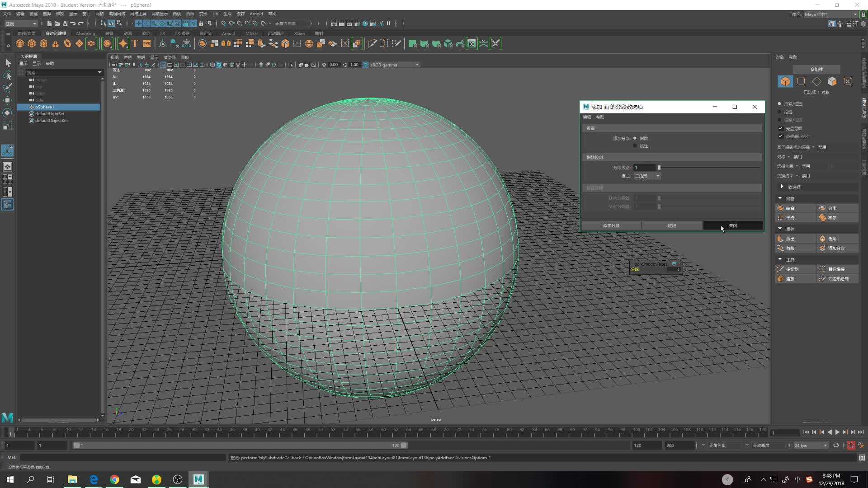Select the polygon Type text tool
The image size is (868, 488).
135,43
